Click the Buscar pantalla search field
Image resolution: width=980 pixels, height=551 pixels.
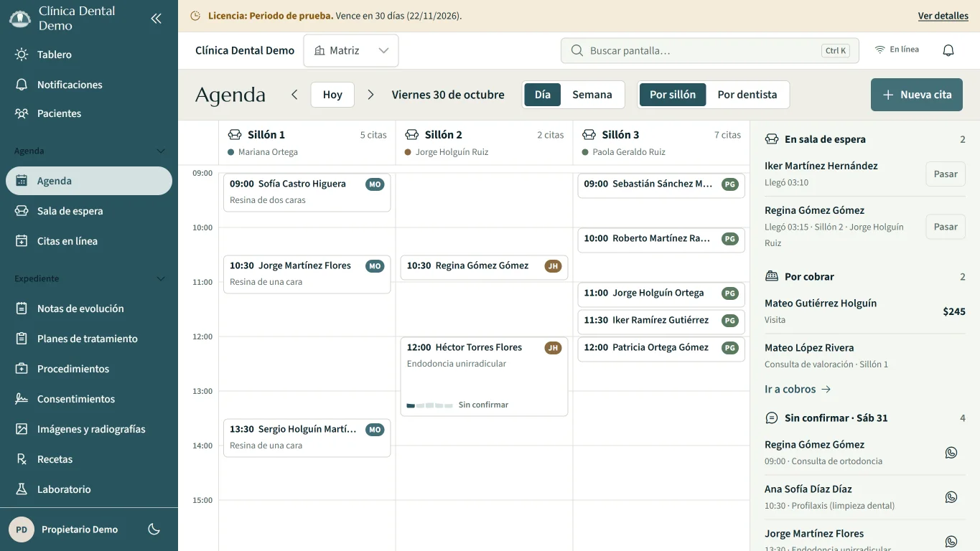click(x=710, y=51)
